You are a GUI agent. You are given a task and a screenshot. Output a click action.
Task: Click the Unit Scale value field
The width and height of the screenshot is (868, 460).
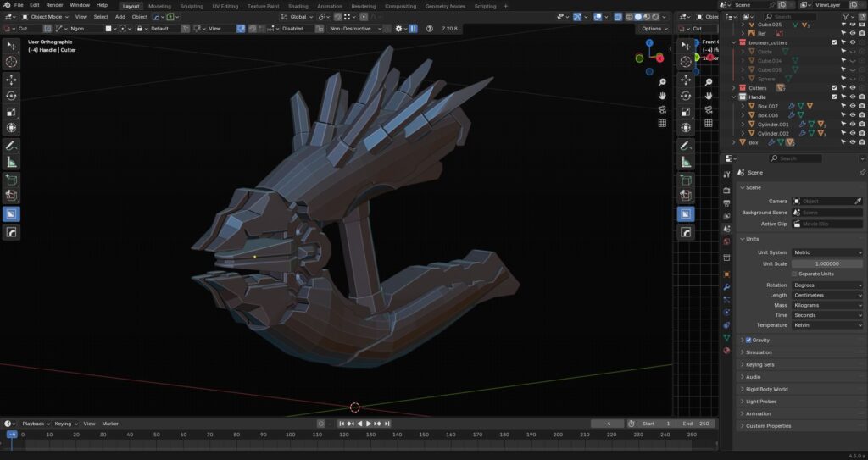(826, 263)
